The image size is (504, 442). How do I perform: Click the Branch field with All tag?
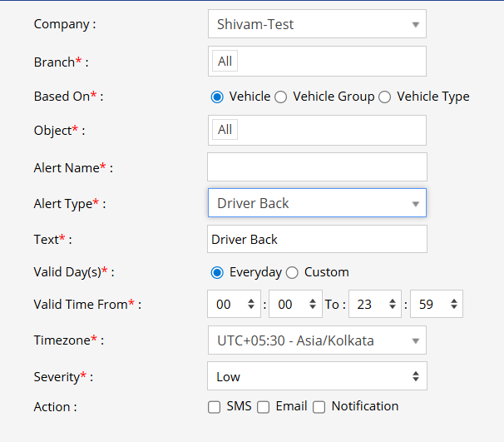[x=316, y=61]
